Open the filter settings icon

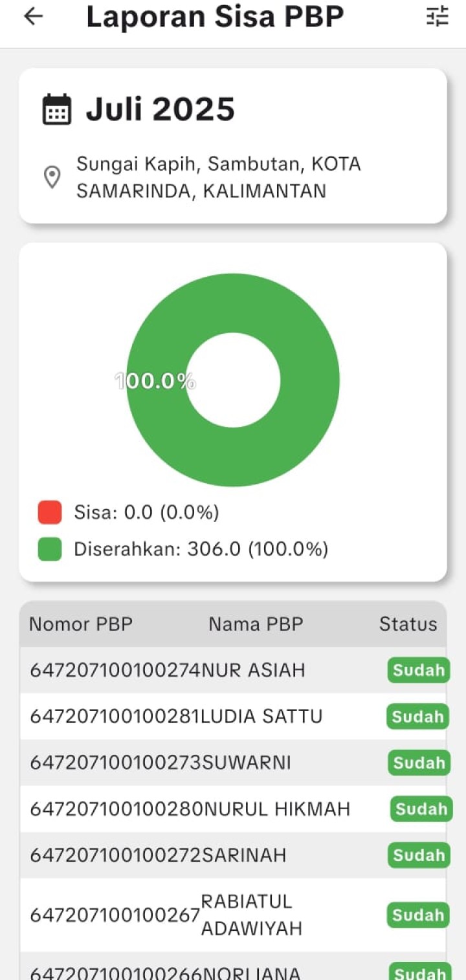(x=438, y=16)
